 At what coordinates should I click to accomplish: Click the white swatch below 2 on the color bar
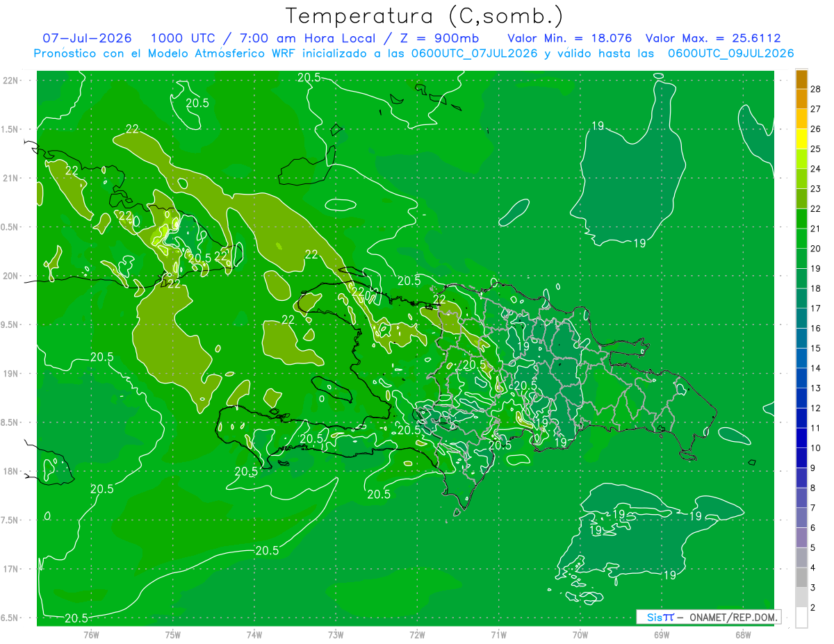click(x=801, y=618)
